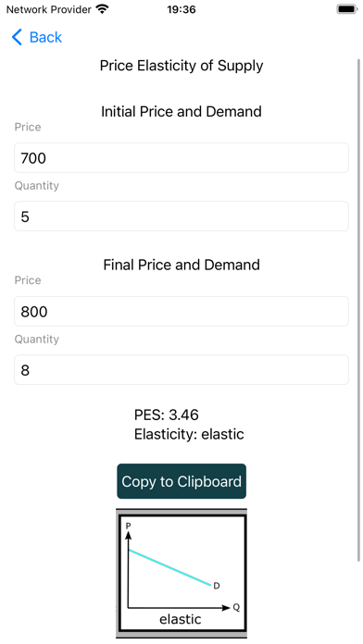The height and width of the screenshot is (644, 363).
Task: Focus the final Quantity field showing 8
Action: (181, 369)
